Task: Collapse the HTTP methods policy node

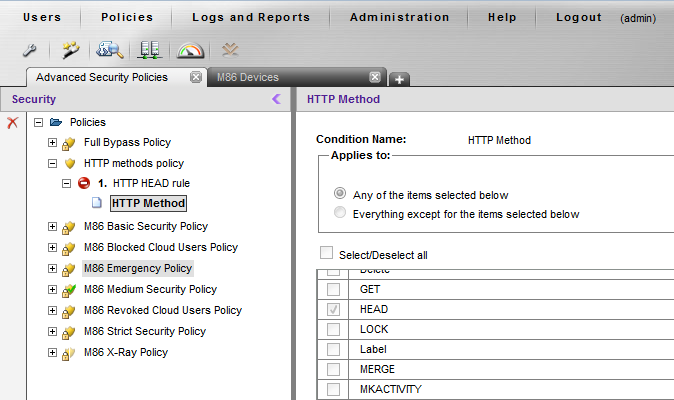Action: point(53,163)
